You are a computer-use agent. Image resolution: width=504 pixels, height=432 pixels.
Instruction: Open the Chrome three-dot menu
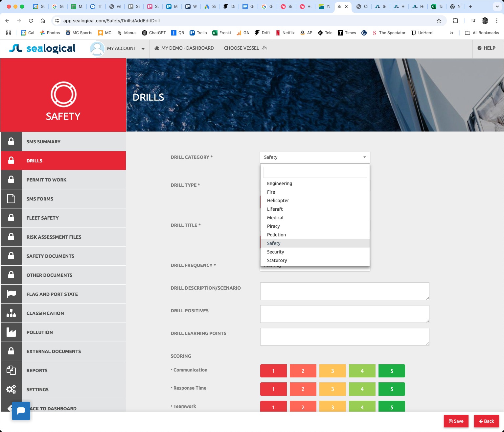497,21
